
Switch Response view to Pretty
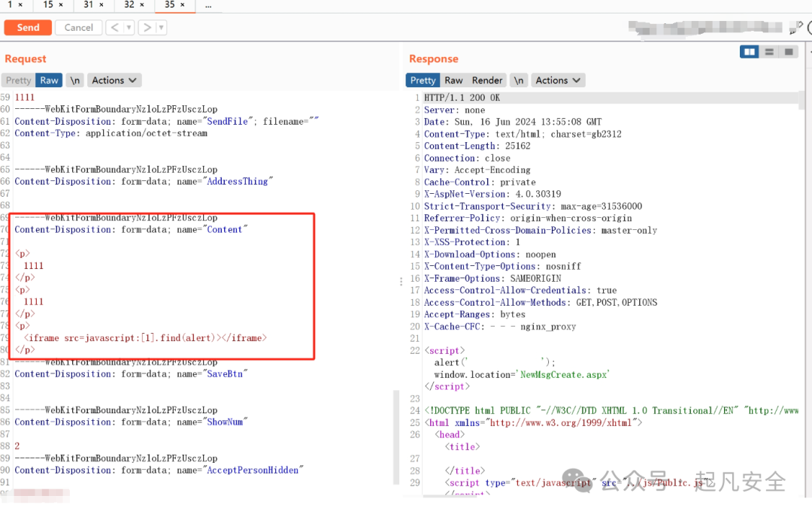click(x=423, y=80)
